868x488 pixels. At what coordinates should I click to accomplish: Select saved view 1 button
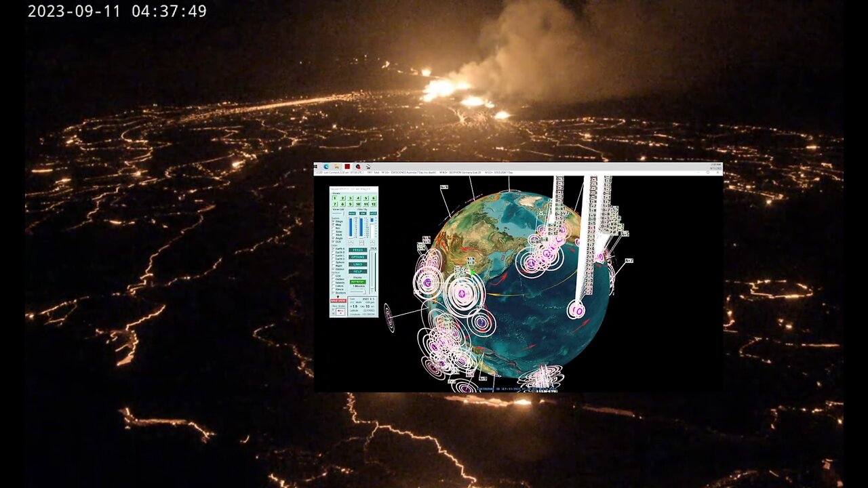point(335,198)
